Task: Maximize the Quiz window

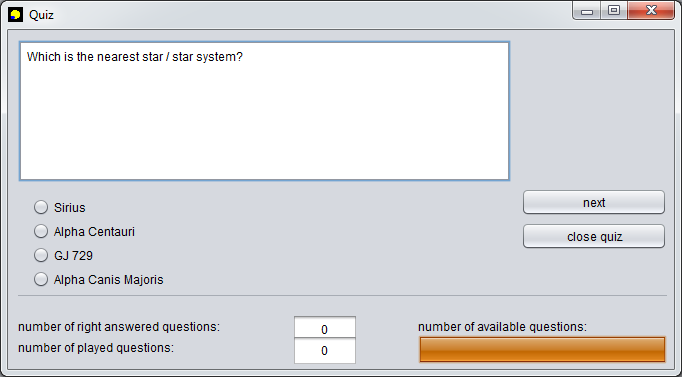Action: pos(614,11)
